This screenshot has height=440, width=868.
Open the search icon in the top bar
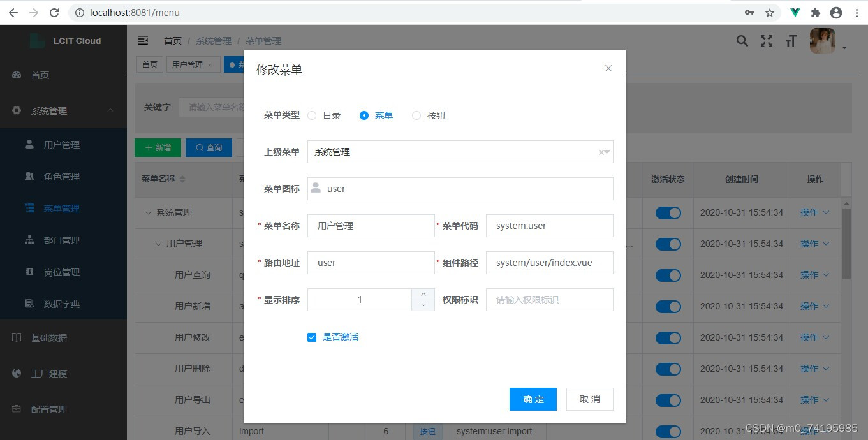click(742, 40)
